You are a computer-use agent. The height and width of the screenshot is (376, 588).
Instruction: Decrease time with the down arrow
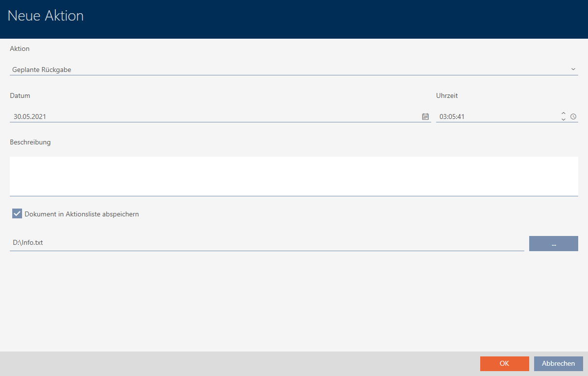pyautogui.click(x=563, y=119)
